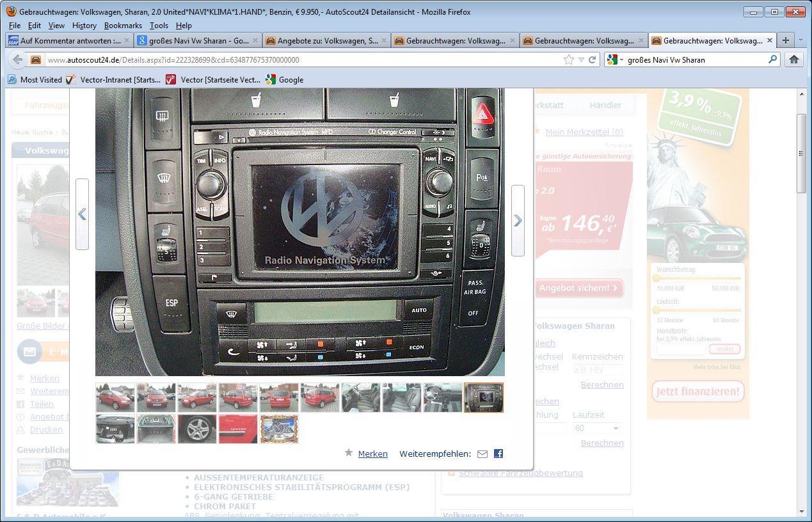Click the Händler tab on the page
The image size is (812, 522).
605,105
